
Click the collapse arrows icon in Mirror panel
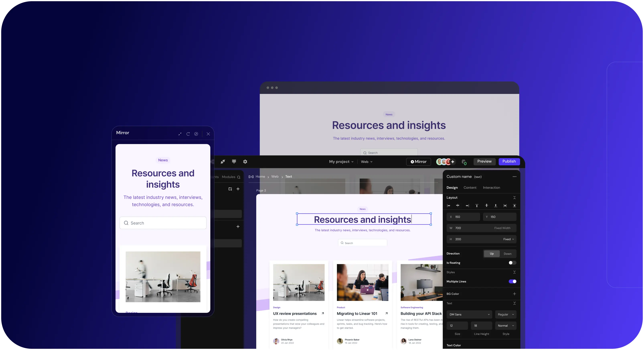[x=180, y=134]
